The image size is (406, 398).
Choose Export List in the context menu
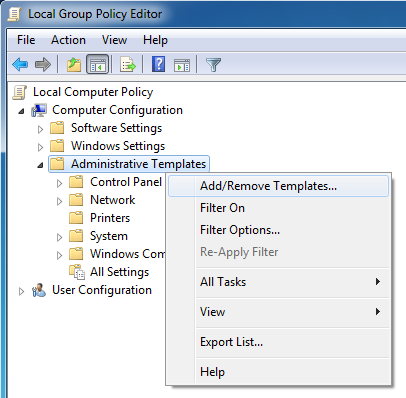(278, 342)
